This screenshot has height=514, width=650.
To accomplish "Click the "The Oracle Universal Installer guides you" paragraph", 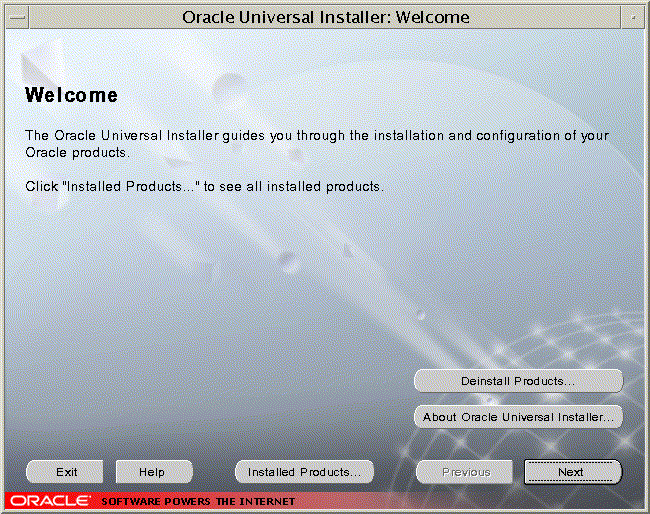I will (x=317, y=144).
